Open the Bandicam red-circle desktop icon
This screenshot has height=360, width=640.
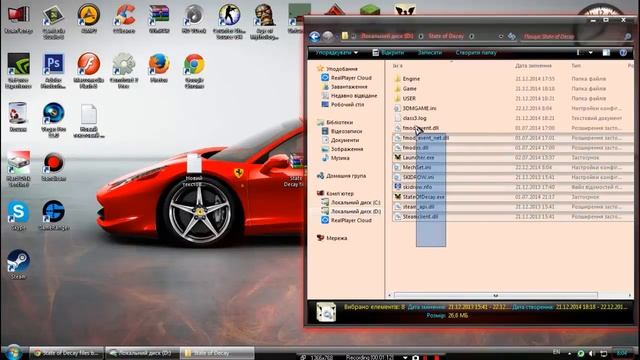tap(53, 166)
